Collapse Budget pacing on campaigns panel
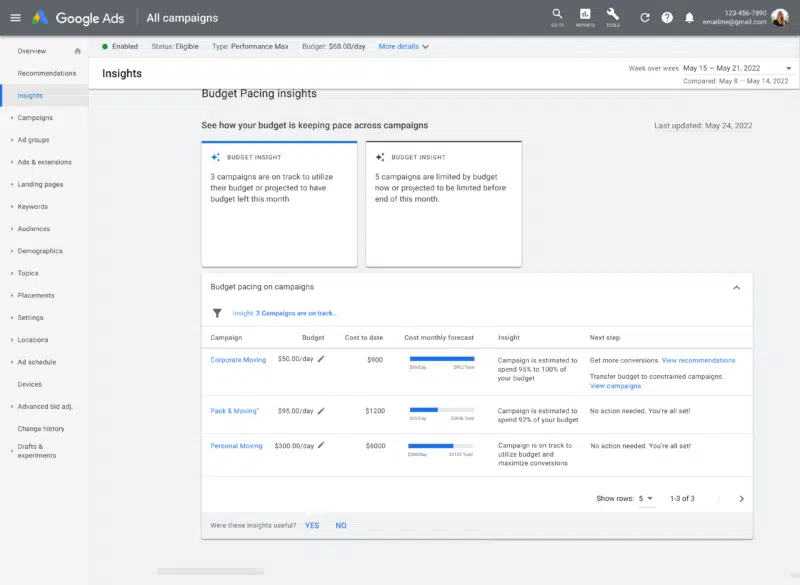 [737, 287]
